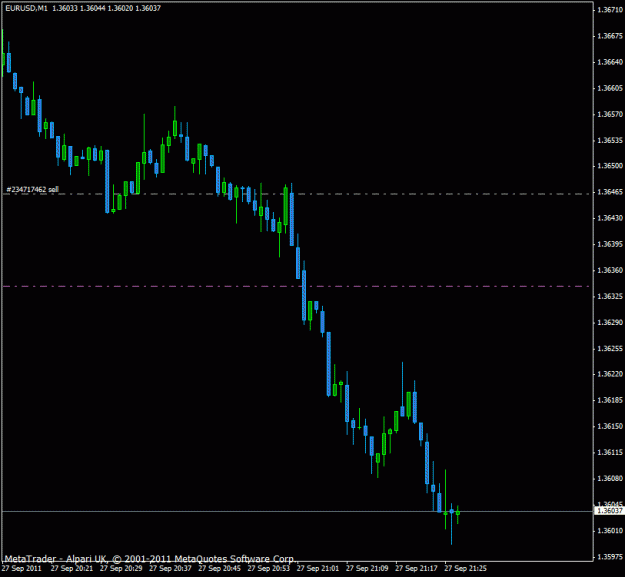Click the EURUSD,M1 chart title text

tap(26, 8)
